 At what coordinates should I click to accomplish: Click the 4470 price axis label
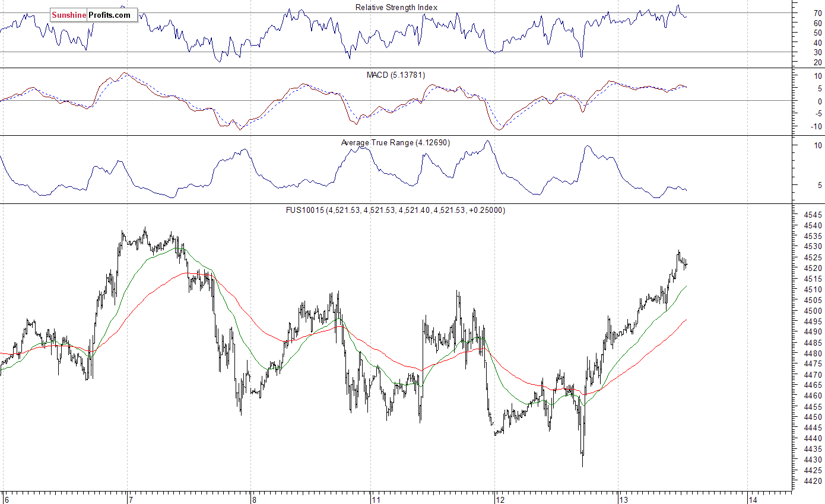813,375
